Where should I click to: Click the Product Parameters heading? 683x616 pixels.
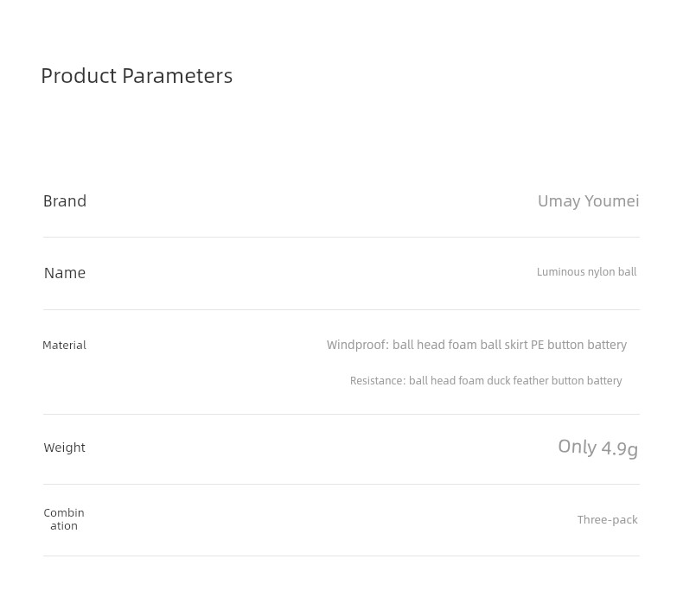click(x=137, y=76)
